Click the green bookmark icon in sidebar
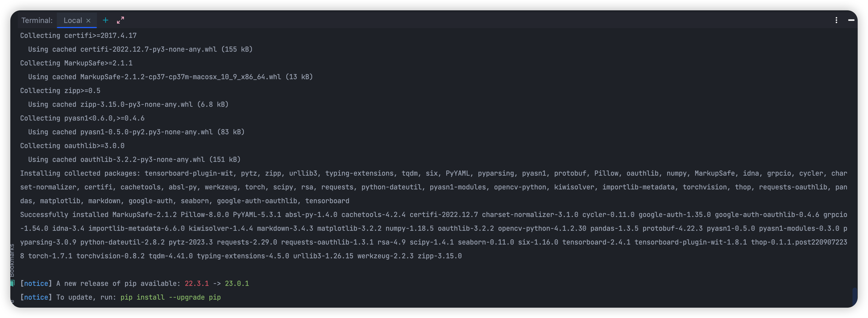Screen dimensions: 868x318 coord(12,283)
